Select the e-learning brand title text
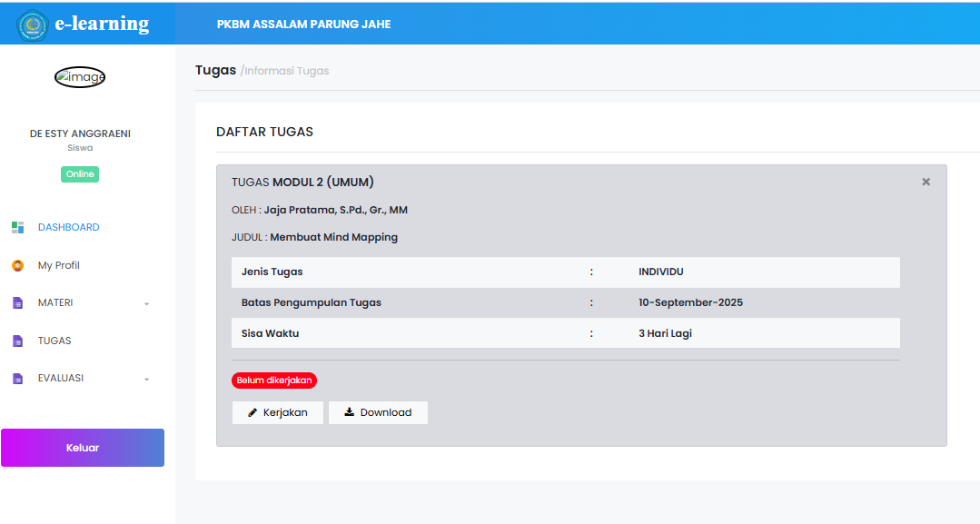 click(103, 24)
